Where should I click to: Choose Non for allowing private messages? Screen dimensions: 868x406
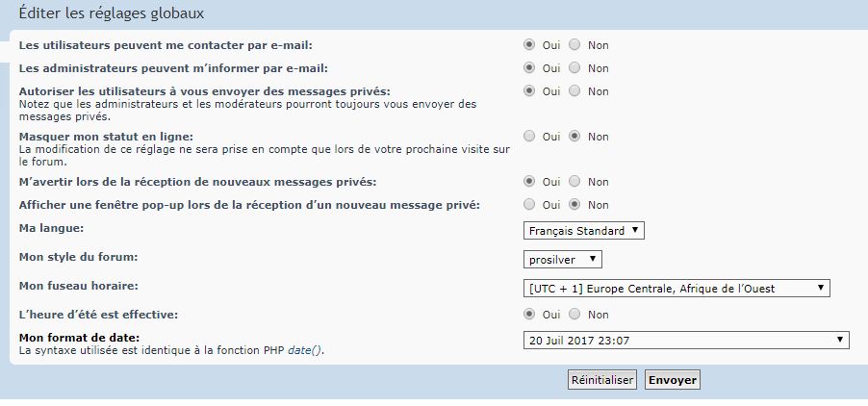point(574,91)
